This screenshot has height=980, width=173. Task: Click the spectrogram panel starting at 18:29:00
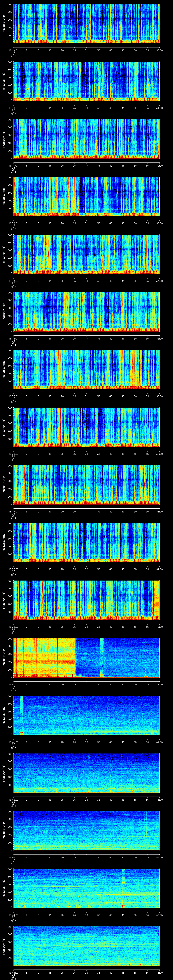(87, 24)
